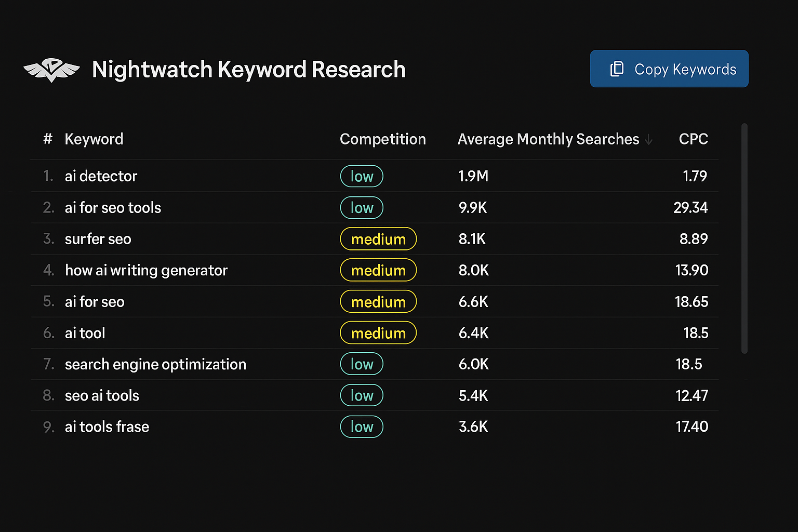Click the CPC value 12.47
798x532 pixels.
pos(691,396)
